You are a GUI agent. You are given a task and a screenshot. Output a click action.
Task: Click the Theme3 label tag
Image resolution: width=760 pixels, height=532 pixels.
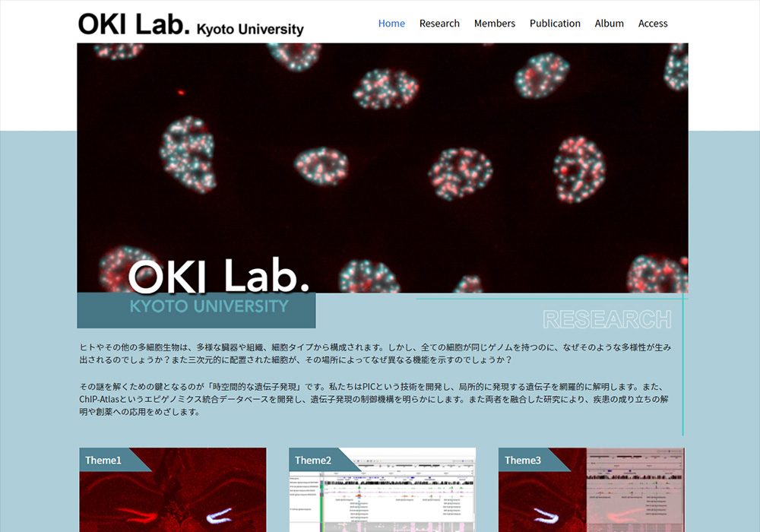523,460
